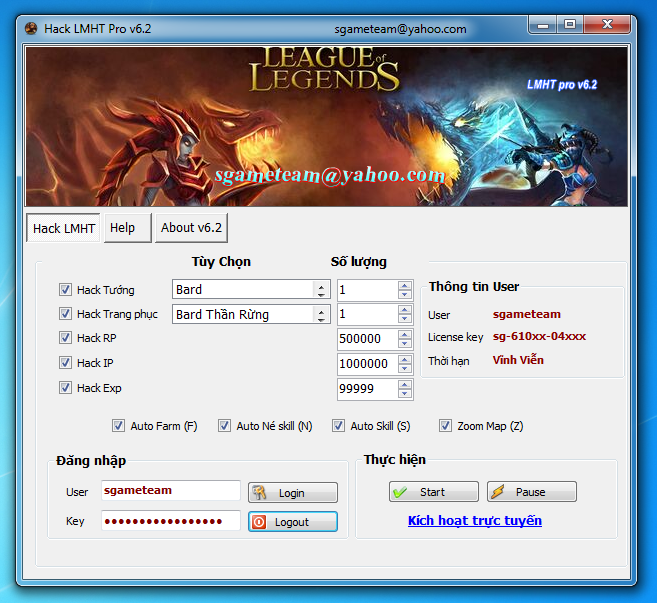Click the License key value sg-610xx-04xxx
Screen dimensions: 657x603
tap(539, 336)
